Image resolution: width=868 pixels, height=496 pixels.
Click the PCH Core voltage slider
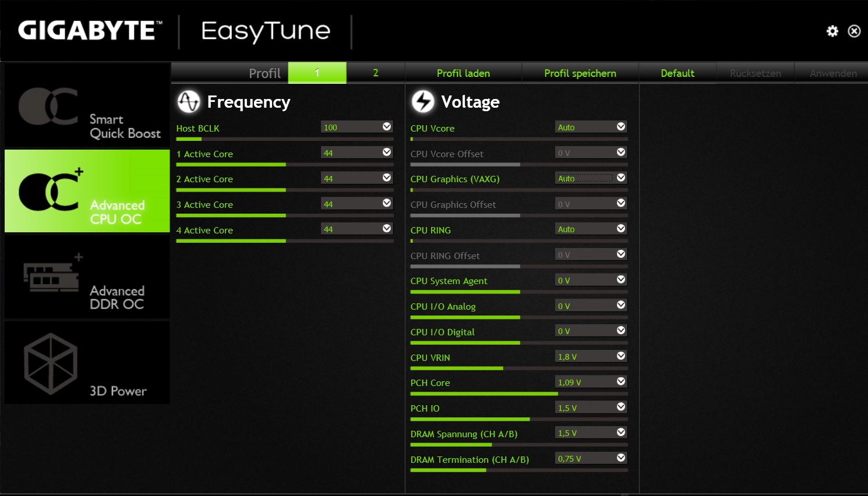point(519,394)
